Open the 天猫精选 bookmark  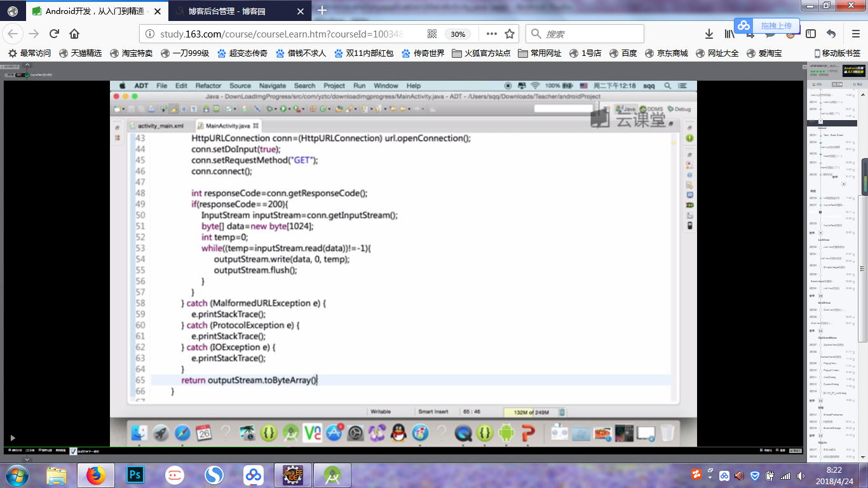pyautogui.click(x=80, y=53)
